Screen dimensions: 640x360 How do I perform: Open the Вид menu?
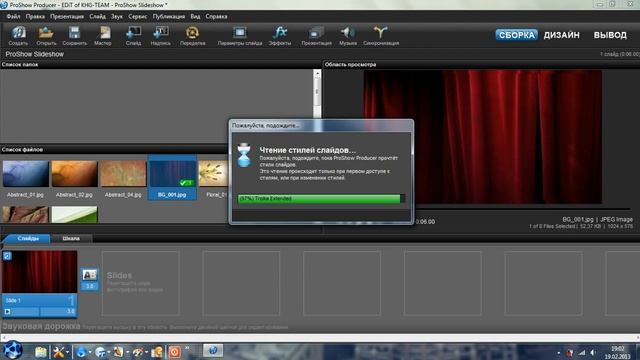tap(195, 17)
